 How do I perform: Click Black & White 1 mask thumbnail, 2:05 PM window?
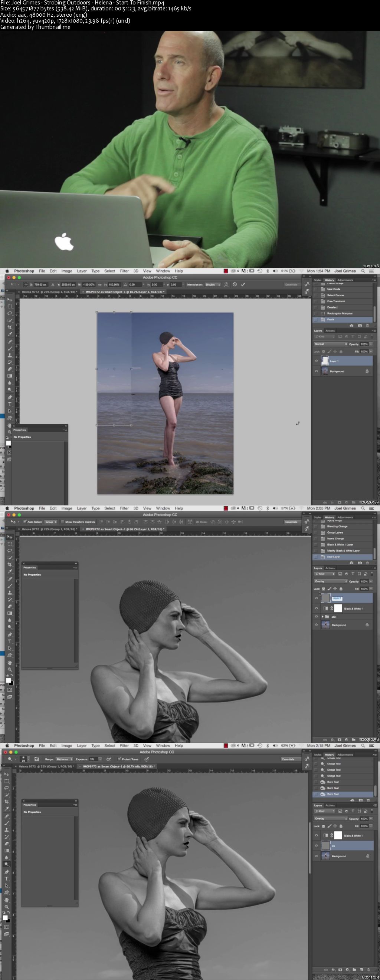point(338,608)
